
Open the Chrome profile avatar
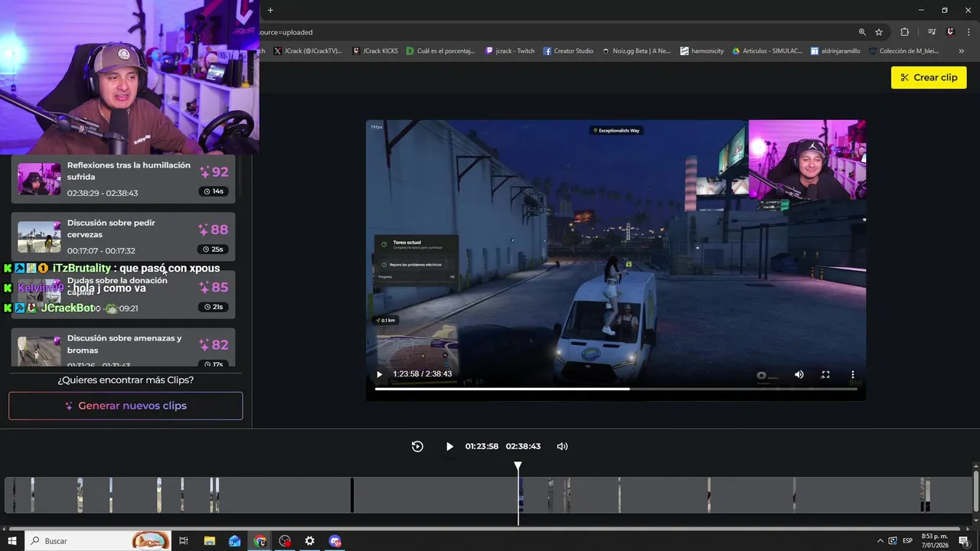click(950, 32)
